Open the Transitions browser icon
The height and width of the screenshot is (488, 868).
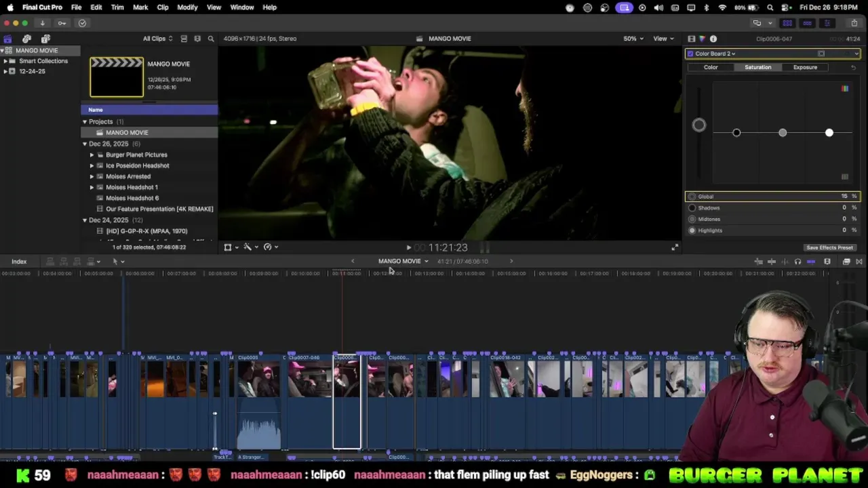click(x=859, y=262)
